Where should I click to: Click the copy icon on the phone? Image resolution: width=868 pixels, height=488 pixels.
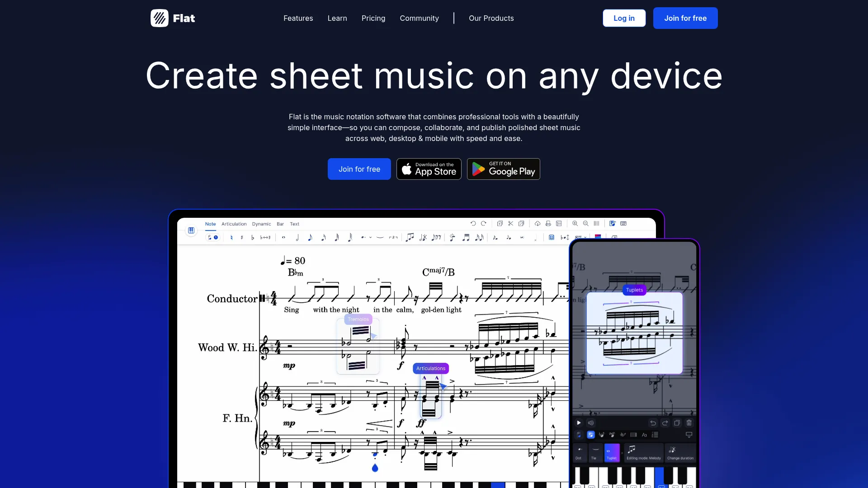(x=677, y=423)
